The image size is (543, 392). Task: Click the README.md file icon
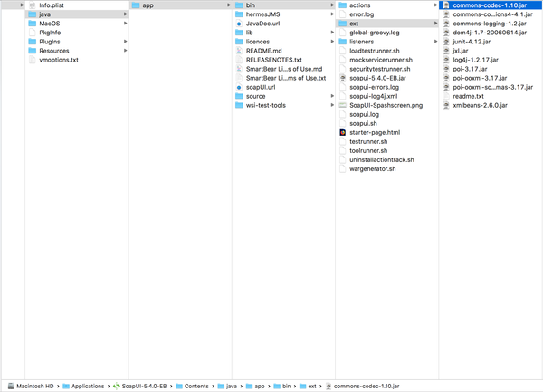(x=239, y=51)
